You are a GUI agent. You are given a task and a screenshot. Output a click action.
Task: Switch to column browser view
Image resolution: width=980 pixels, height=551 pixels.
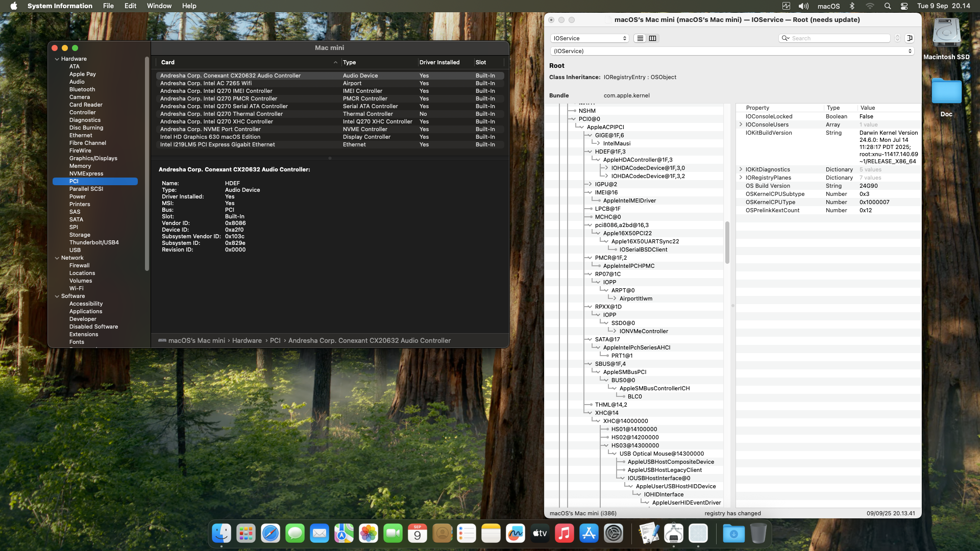click(x=652, y=38)
